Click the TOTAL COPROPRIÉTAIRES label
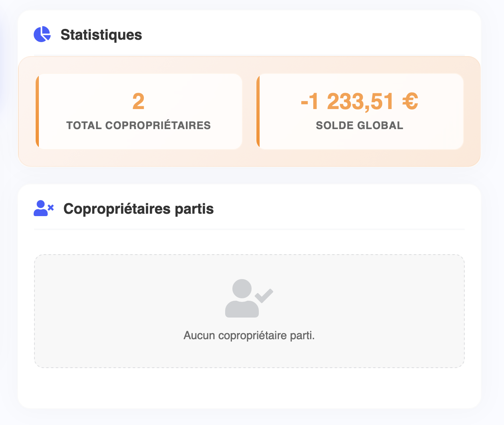504x425 pixels. click(x=138, y=125)
